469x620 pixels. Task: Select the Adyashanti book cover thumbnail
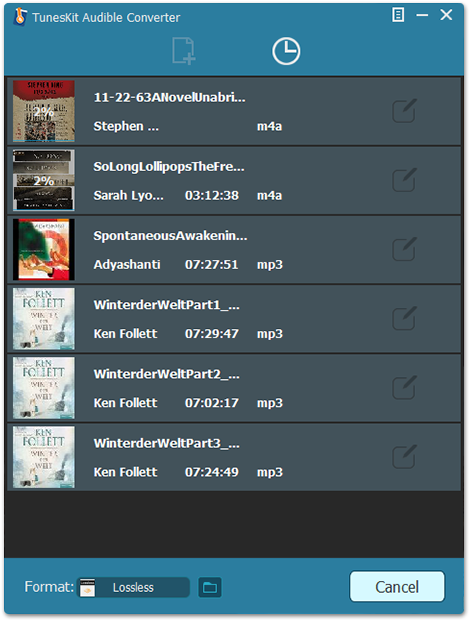(43, 250)
